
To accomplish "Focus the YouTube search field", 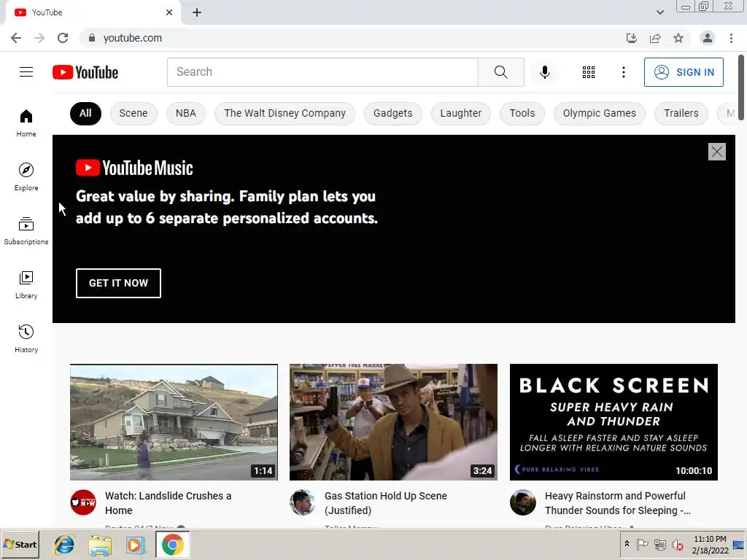I will click(322, 72).
